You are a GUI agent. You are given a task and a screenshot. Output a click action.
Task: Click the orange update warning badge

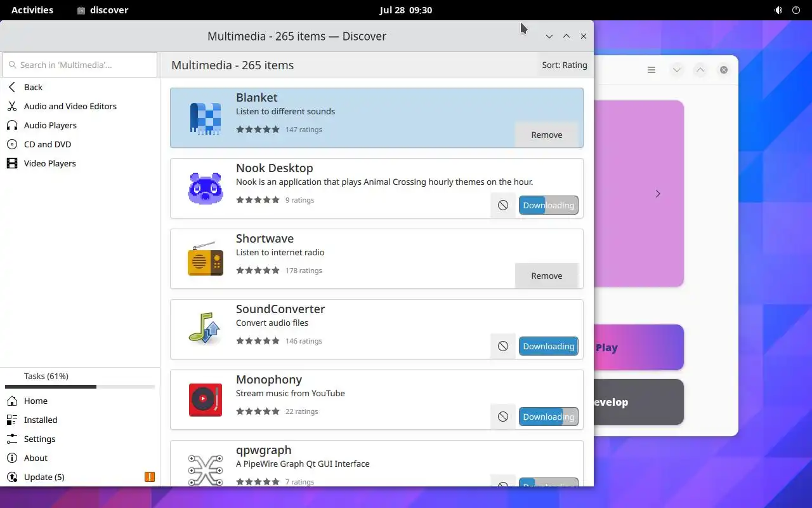pyautogui.click(x=150, y=477)
